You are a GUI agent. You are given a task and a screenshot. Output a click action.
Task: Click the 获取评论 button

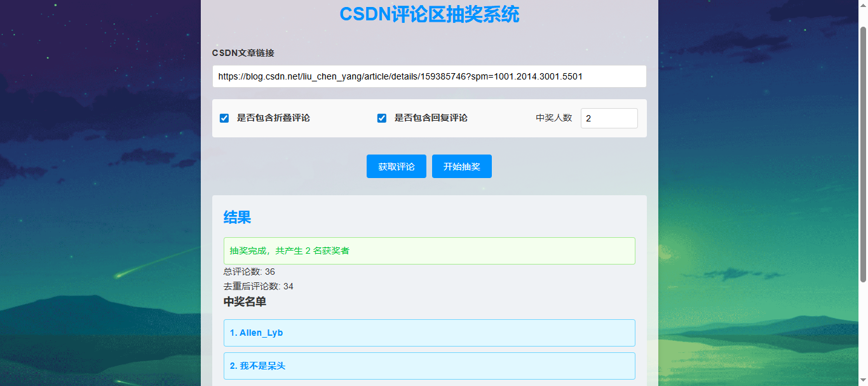pyautogui.click(x=397, y=167)
